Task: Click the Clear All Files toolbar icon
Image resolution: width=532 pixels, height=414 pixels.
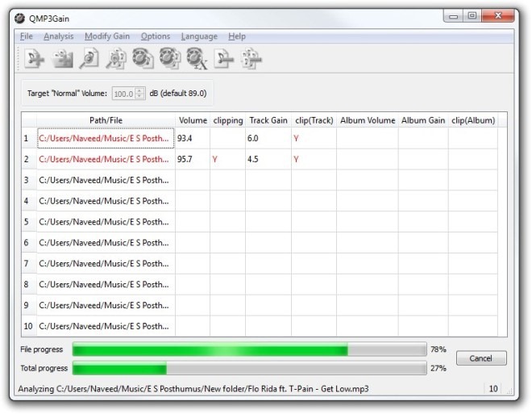Action: tap(251, 59)
